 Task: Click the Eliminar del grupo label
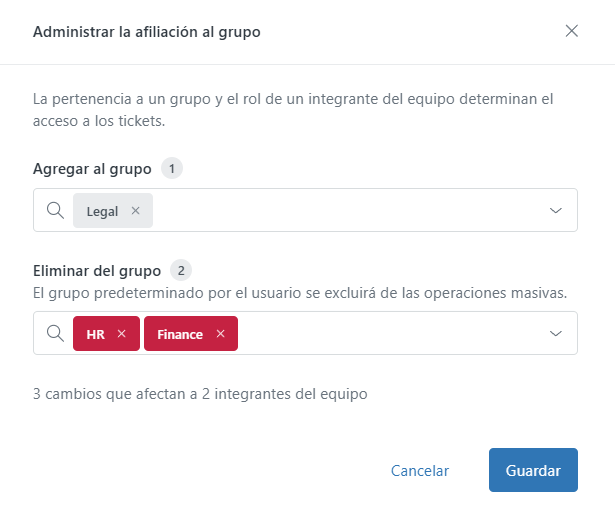(x=97, y=271)
